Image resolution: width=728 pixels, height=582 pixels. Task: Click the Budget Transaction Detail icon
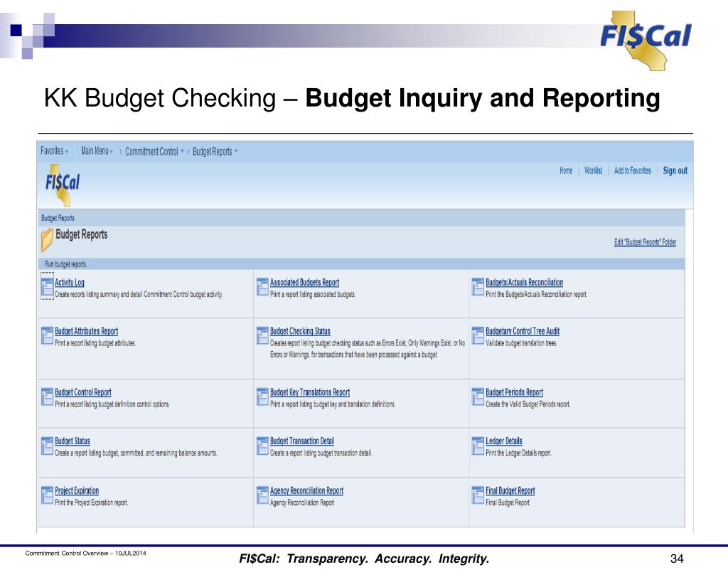click(262, 446)
